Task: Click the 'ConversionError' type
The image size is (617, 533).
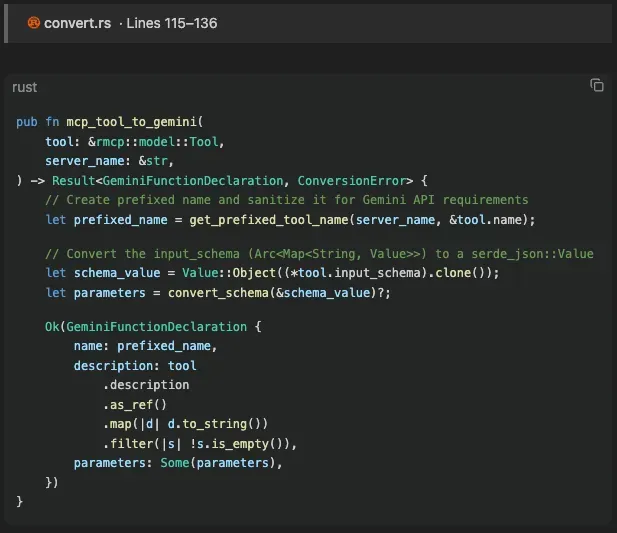Action: (x=352, y=181)
